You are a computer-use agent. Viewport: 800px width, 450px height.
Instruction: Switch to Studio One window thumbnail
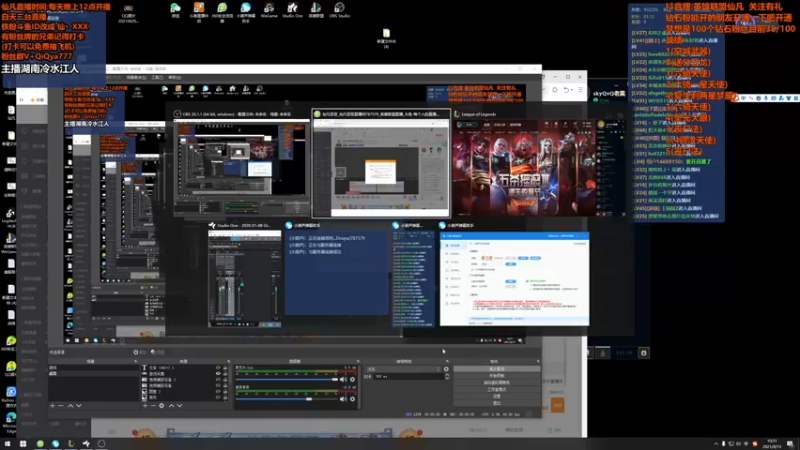coord(245,276)
